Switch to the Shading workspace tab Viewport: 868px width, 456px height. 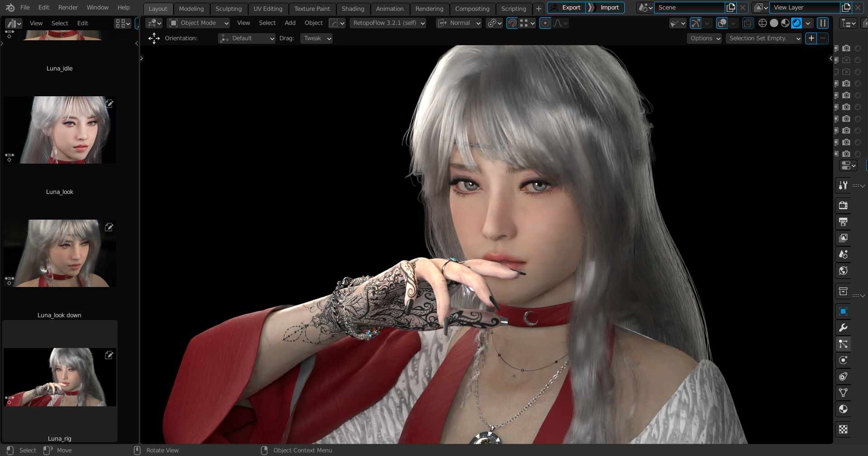[x=353, y=9]
